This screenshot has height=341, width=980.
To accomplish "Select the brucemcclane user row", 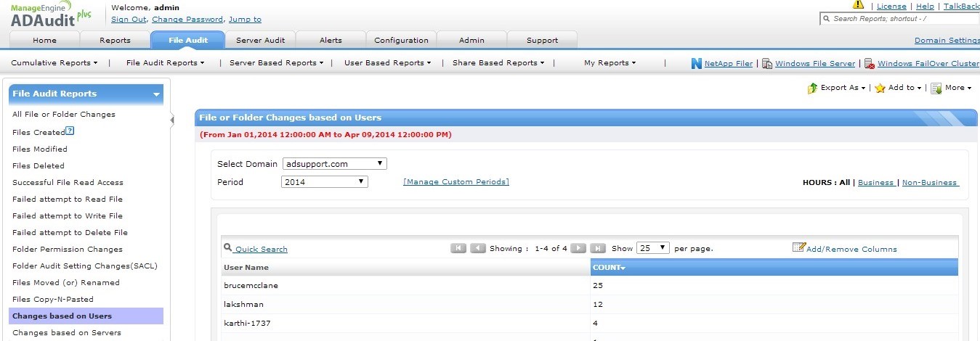I will 590,285.
